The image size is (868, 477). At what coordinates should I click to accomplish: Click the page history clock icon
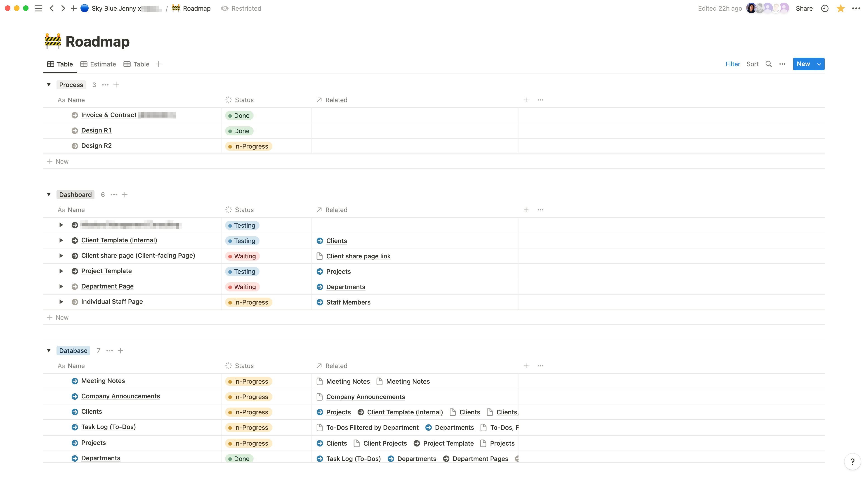tap(825, 8)
